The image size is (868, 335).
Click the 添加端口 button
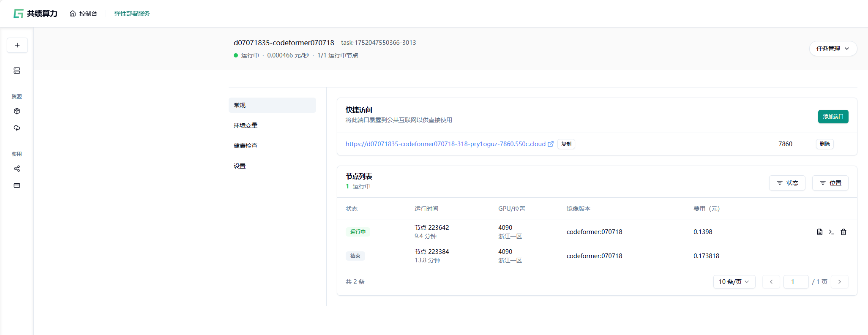tap(833, 117)
